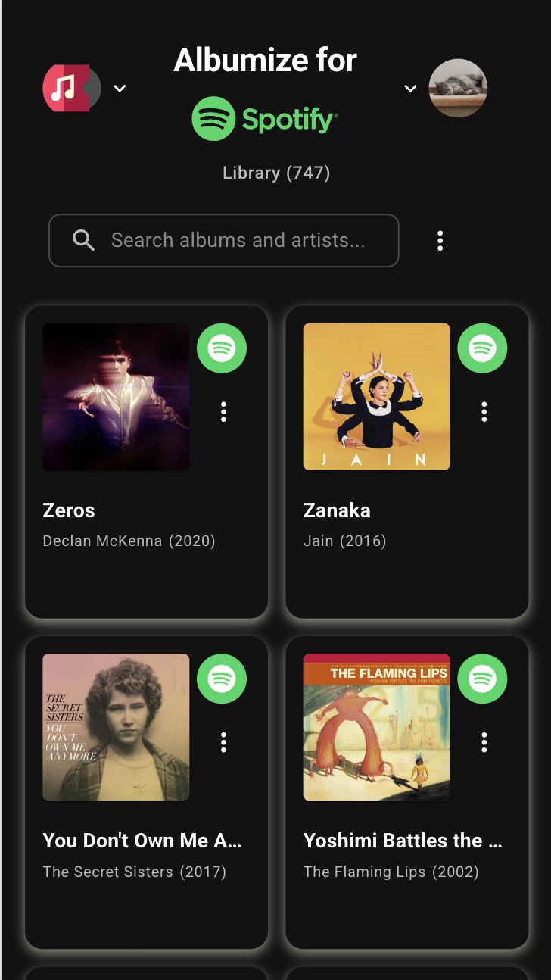Click the Spotify logo in the header

[x=264, y=119]
